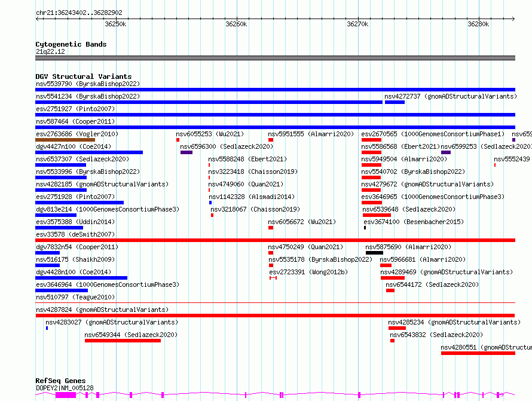Open nsv5552439 label at right edge
Image resolution: width=532 pixels, height=401 pixels.
pos(512,159)
